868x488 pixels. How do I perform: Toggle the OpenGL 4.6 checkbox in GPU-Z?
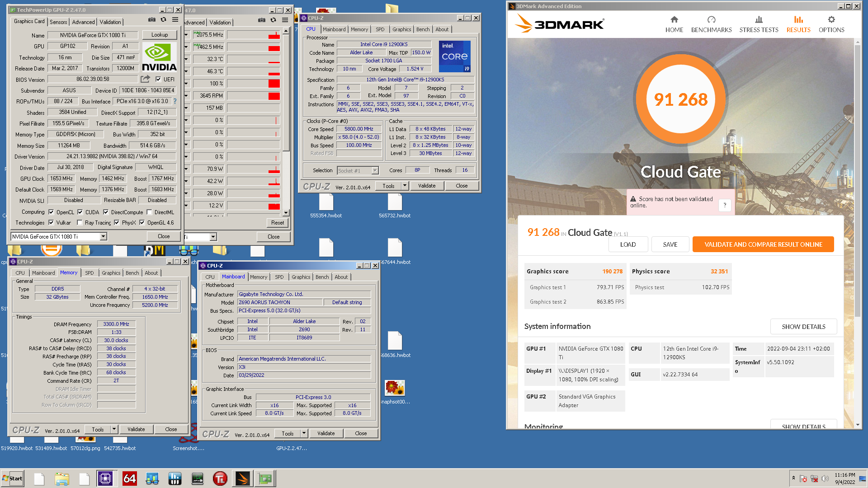point(142,222)
